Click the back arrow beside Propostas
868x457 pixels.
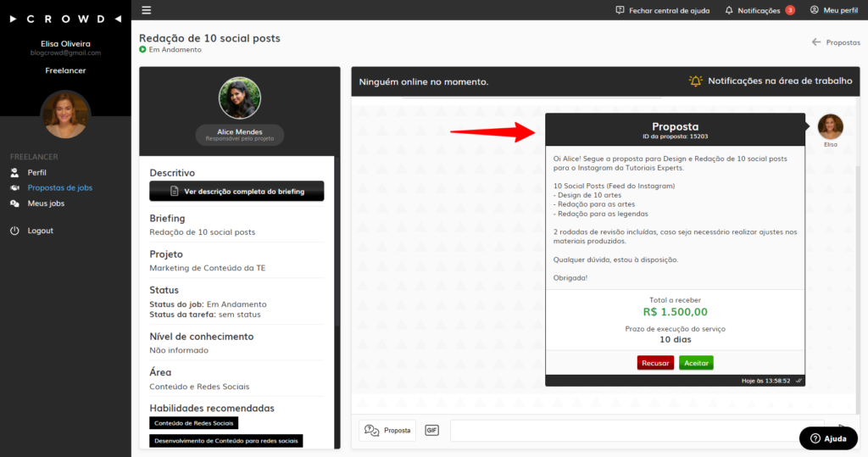(816, 42)
